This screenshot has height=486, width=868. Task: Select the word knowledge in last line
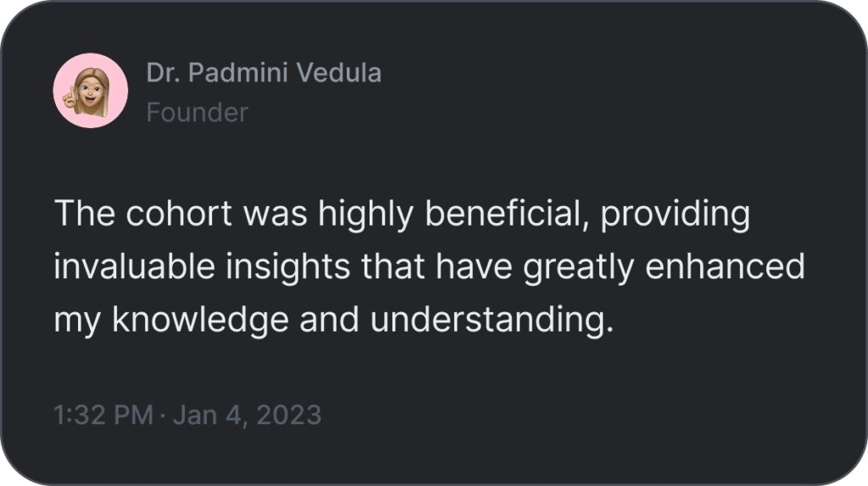[200, 321]
